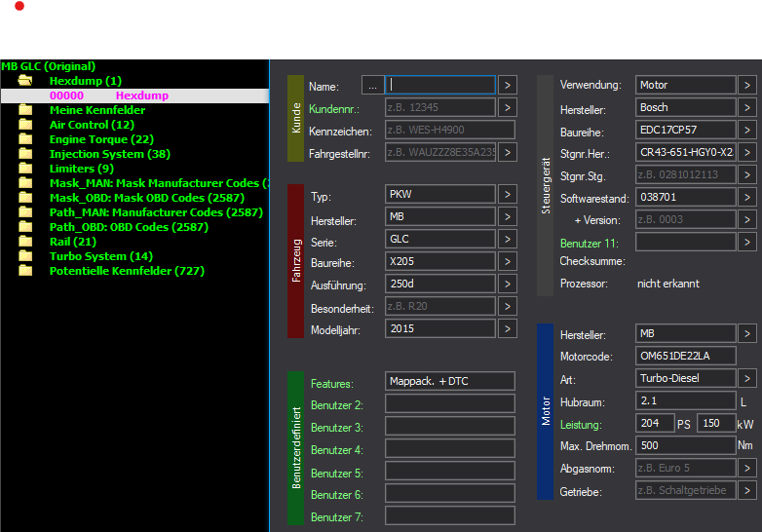Click the green Leistung label
762x532 pixels.
[581, 425]
